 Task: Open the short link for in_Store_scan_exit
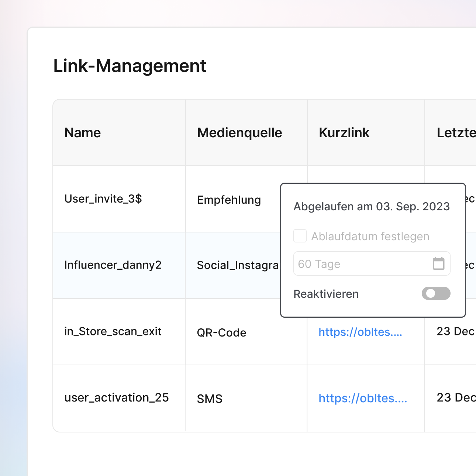pos(360,332)
